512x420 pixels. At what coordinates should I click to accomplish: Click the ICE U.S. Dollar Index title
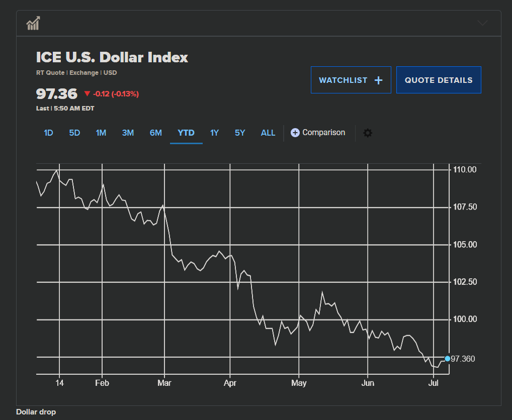coord(112,57)
